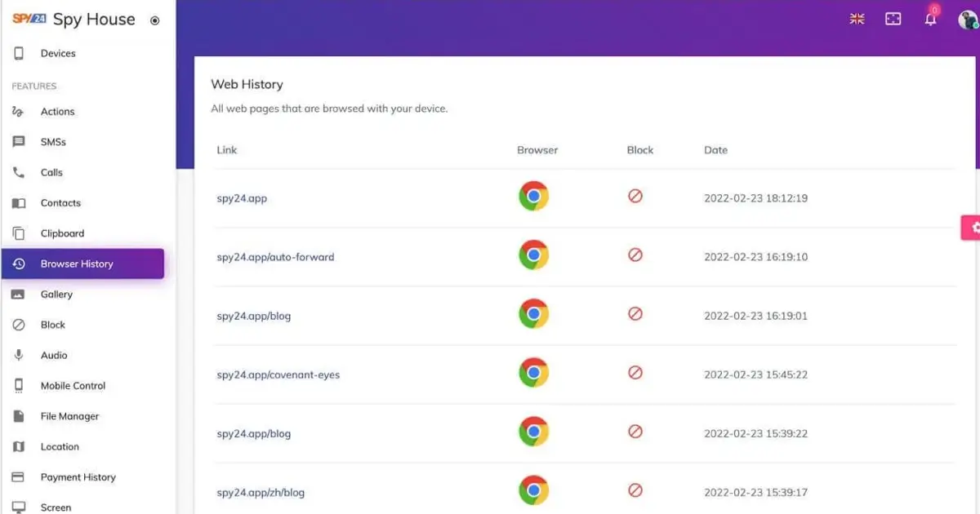Click the Contacts book icon
This screenshot has height=514, width=980.
[x=19, y=203]
